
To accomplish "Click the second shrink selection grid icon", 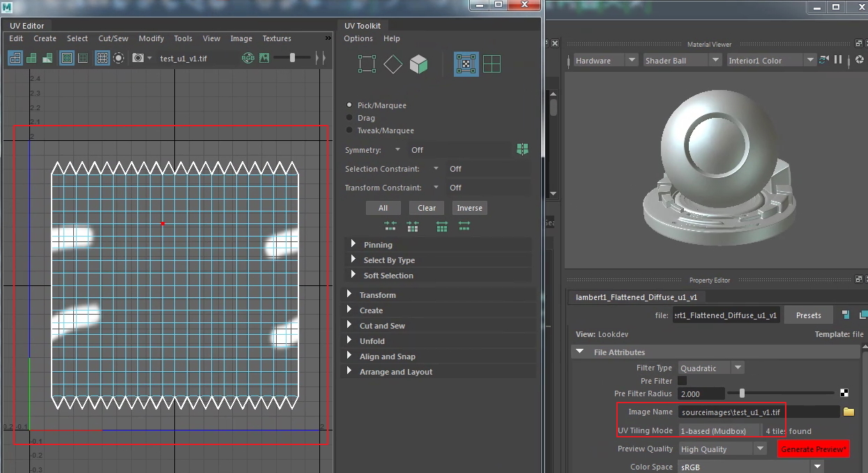I will click(x=413, y=226).
